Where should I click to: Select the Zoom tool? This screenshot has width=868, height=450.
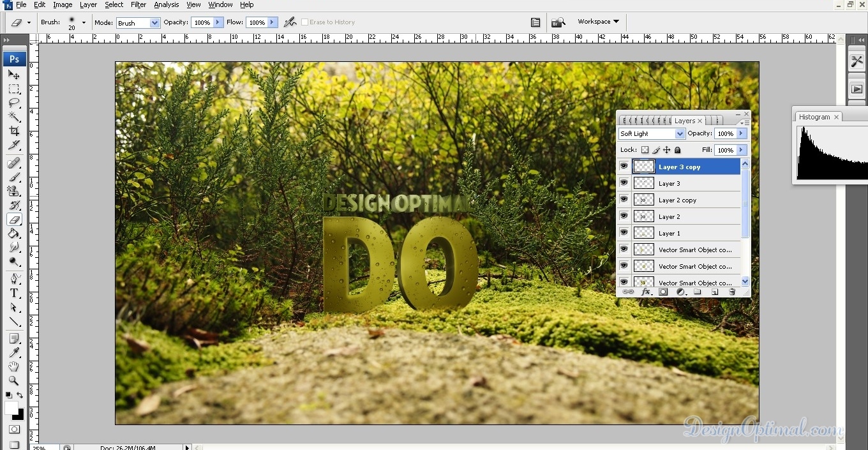[x=14, y=380]
